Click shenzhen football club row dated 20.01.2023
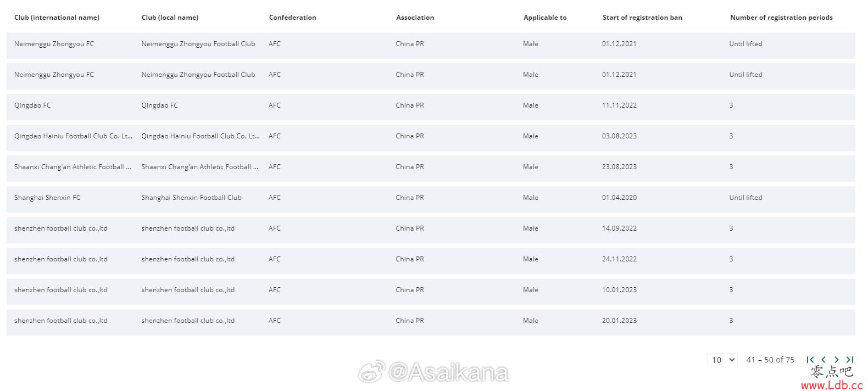The height and width of the screenshot is (391, 868). coord(60,321)
